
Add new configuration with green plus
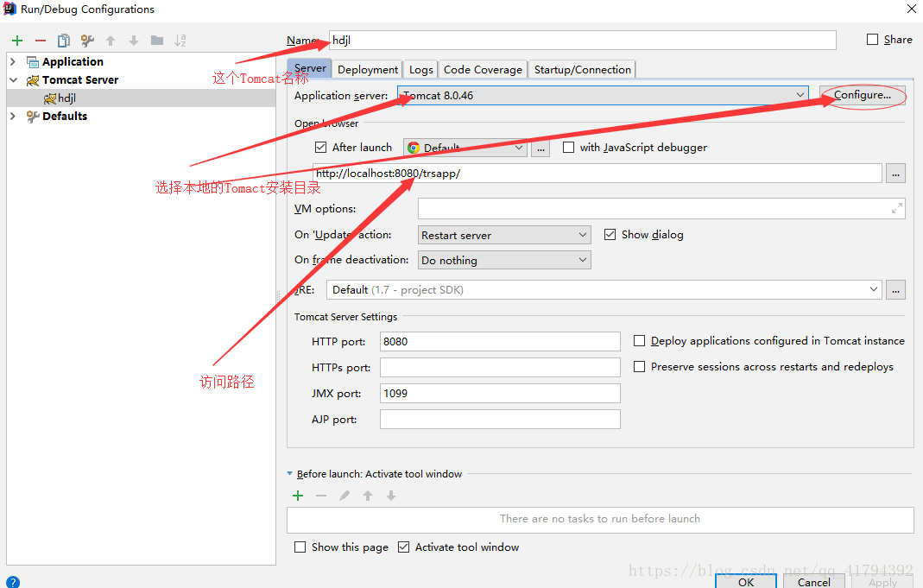[x=17, y=41]
